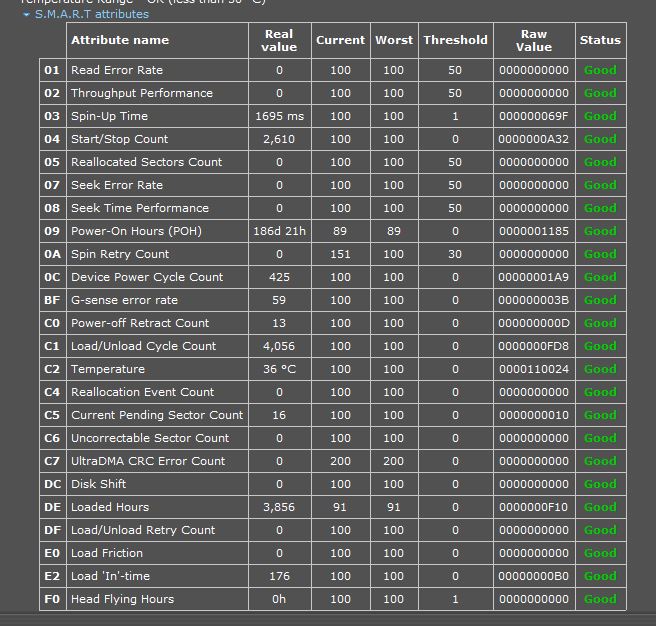This screenshot has width=656, height=626.
Task: Select the Device Power Cycle Count attribute
Action: [x=147, y=277]
